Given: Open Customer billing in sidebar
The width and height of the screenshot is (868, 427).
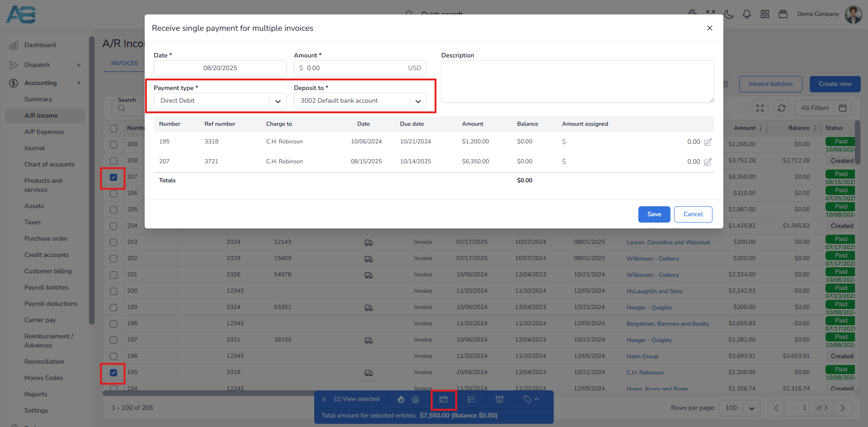Looking at the screenshot, I should point(48,271).
